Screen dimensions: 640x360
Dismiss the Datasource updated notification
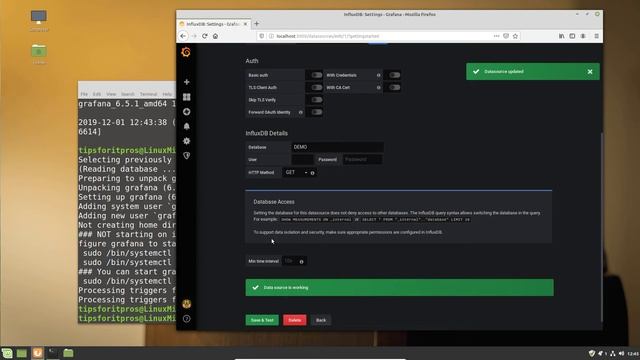pyautogui.click(x=590, y=71)
